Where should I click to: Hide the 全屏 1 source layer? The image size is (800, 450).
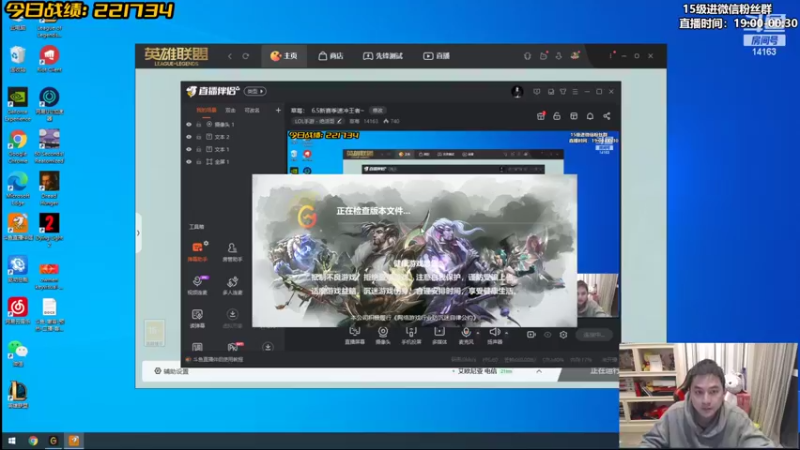pyautogui.click(x=189, y=162)
